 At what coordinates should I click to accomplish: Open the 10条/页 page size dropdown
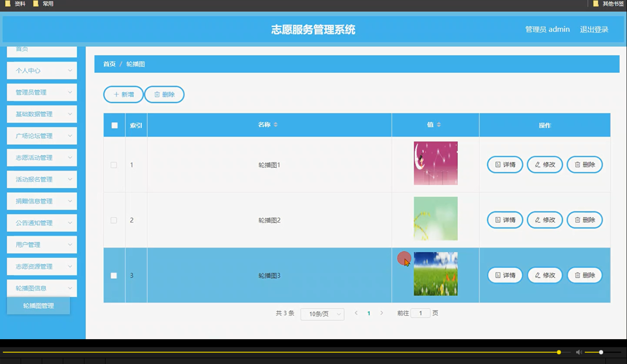click(x=322, y=314)
